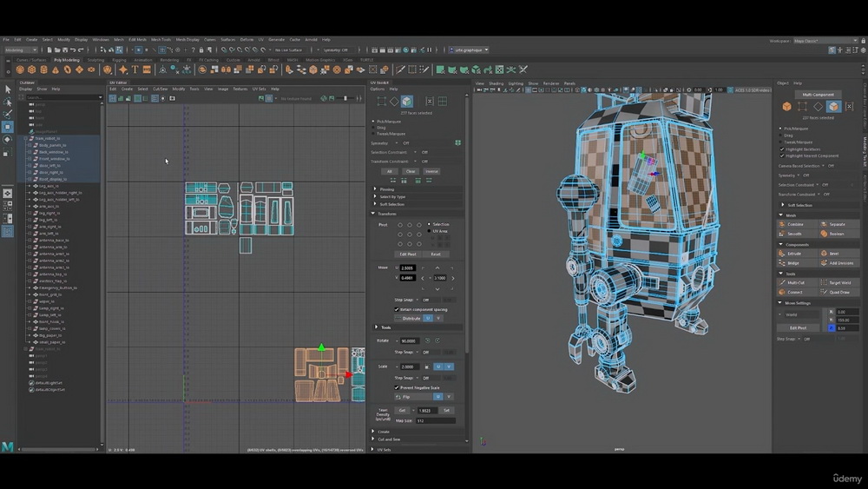Adjust the UV Editor image dim slider
This screenshot has height=489, width=868.
345,98
